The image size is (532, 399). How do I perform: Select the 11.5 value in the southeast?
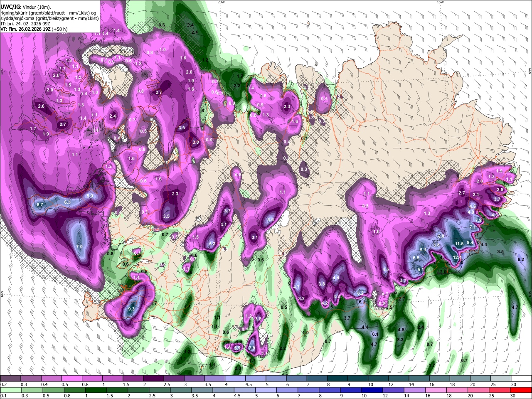(x=459, y=244)
